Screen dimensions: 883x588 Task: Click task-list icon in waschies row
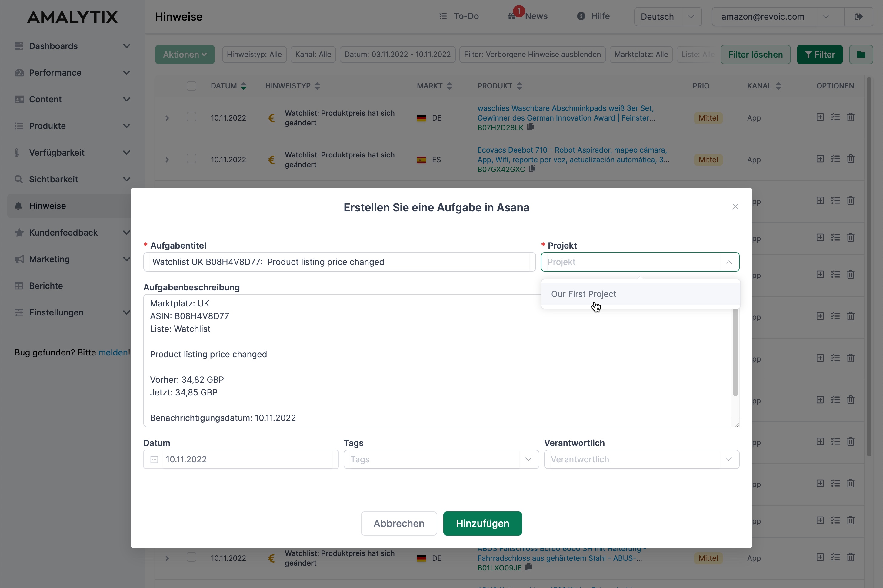tap(835, 117)
